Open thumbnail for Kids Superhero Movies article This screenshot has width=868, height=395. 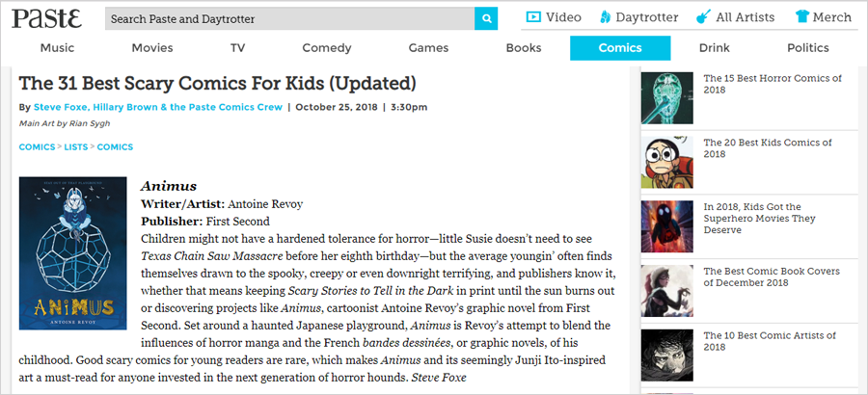[x=667, y=226]
